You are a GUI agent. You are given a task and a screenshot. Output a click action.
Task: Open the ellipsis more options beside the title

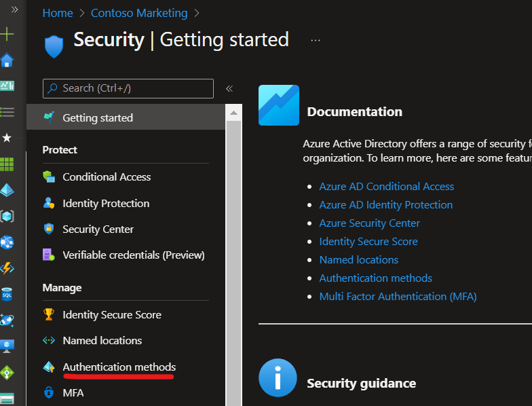(x=316, y=40)
